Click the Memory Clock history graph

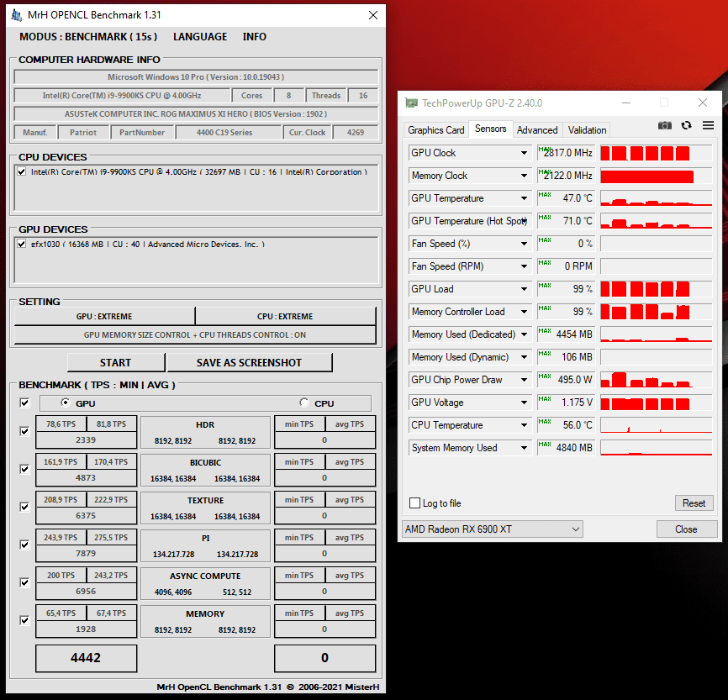(x=656, y=176)
